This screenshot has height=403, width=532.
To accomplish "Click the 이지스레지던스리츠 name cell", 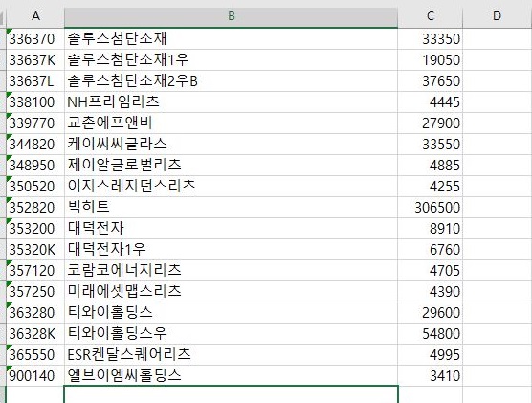I will click(x=231, y=187).
